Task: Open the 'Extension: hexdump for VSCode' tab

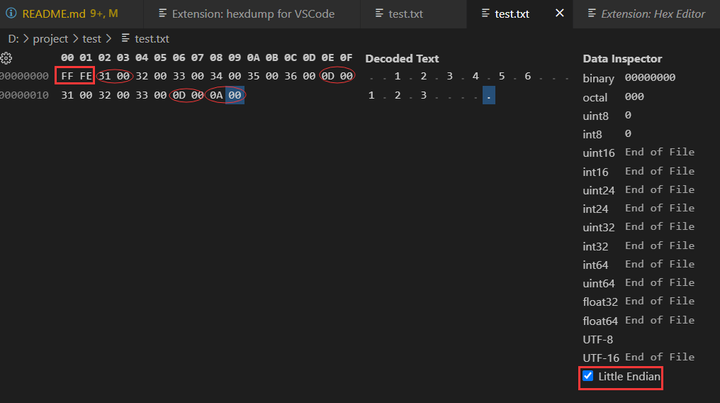Action: (x=252, y=14)
